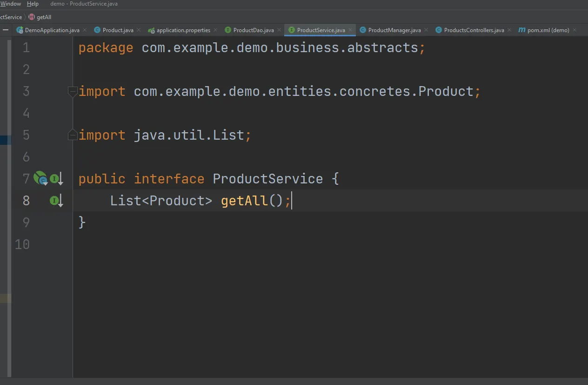588x385 pixels.
Task: Click the getAll method name in code
Action: pyautogui.click(x=244, y=201)
